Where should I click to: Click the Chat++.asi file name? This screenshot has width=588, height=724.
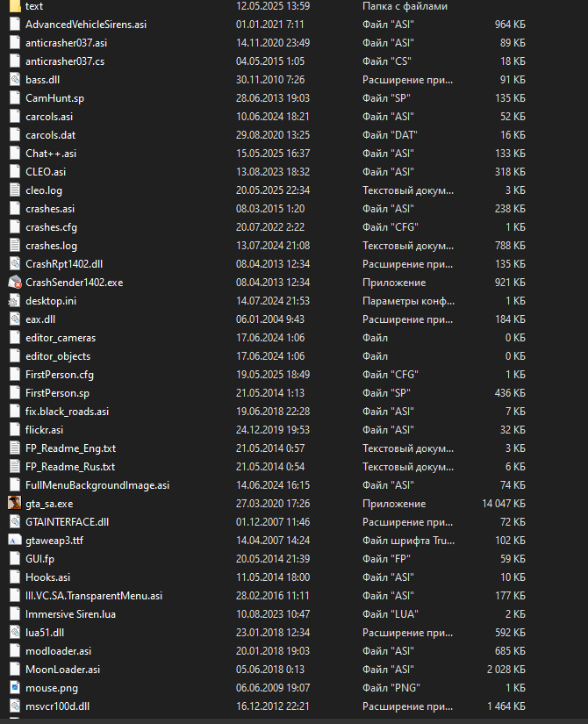pos(51,154)
